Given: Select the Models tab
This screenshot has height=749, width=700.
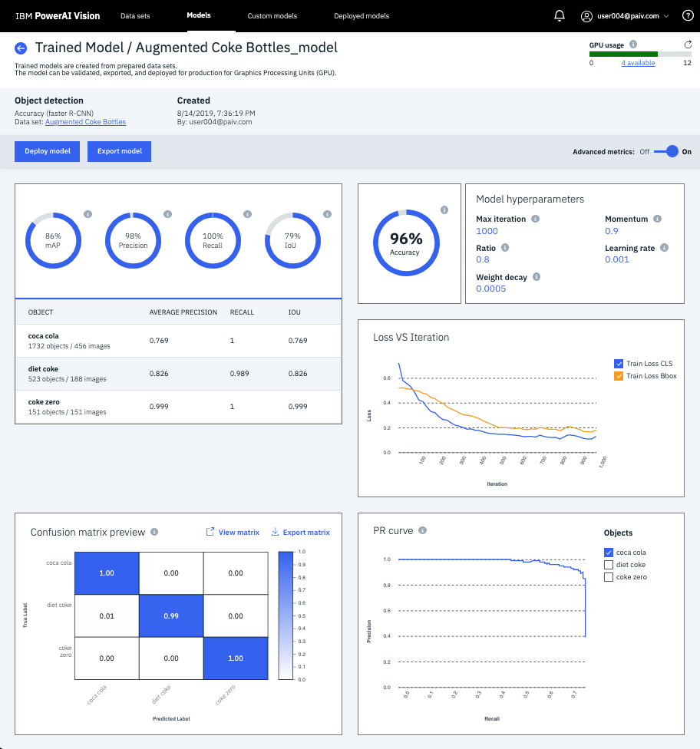Looking at the screenshot, I should (x=199, y=15).
